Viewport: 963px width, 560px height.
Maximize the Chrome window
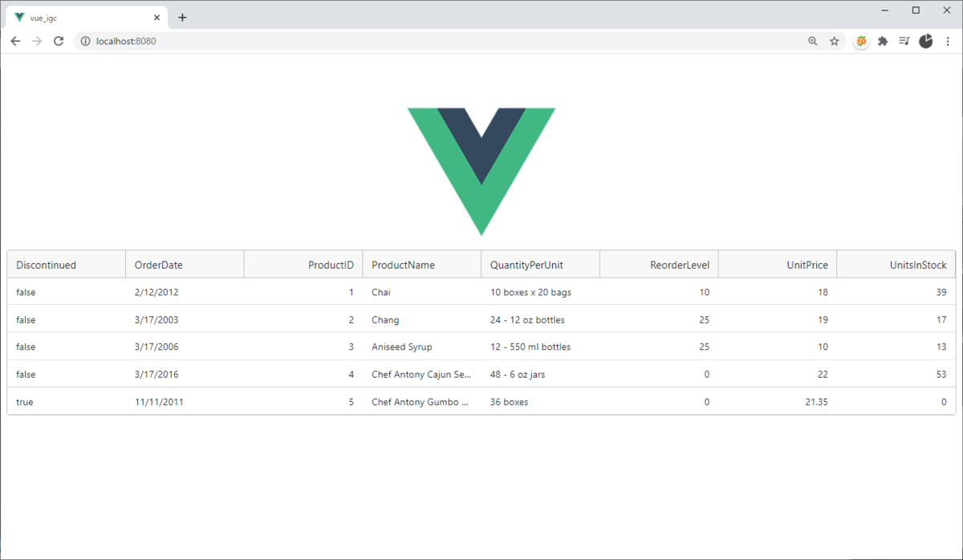[916, 10]
